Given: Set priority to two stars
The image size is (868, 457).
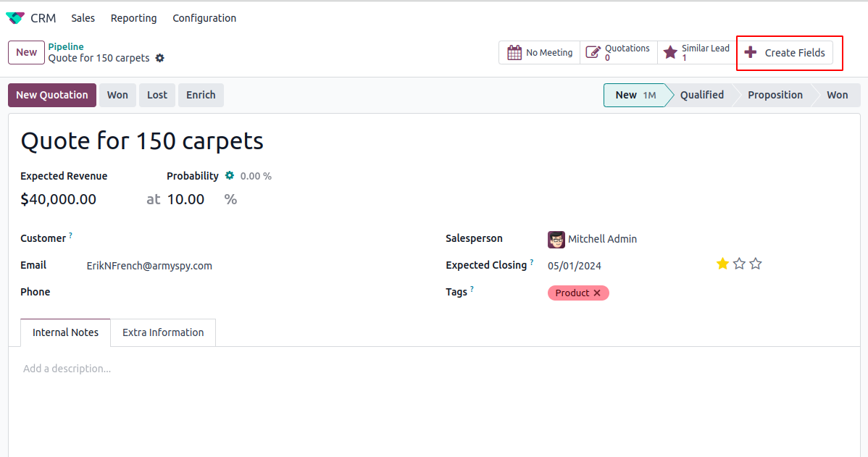Looking at the screenshot, I should (739, 264).
